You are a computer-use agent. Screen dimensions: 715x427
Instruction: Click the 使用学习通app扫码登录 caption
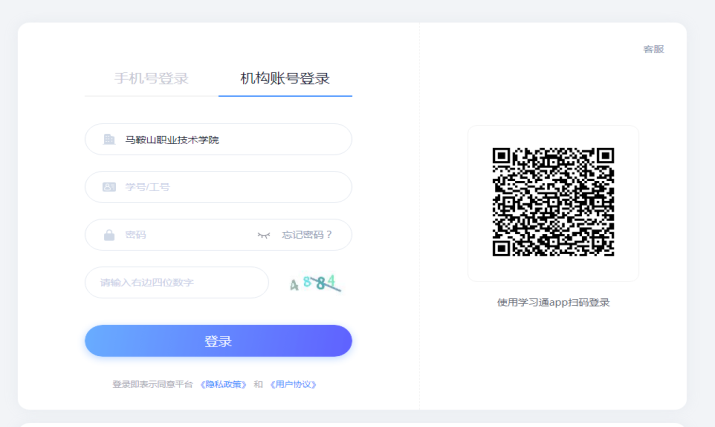(x=553, y=302)
